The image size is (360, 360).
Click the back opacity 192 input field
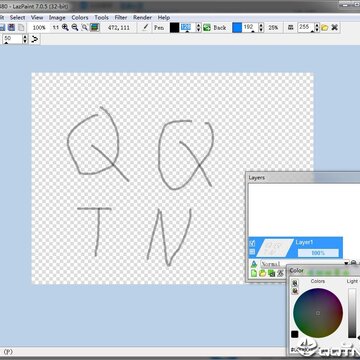pos(250,28)
